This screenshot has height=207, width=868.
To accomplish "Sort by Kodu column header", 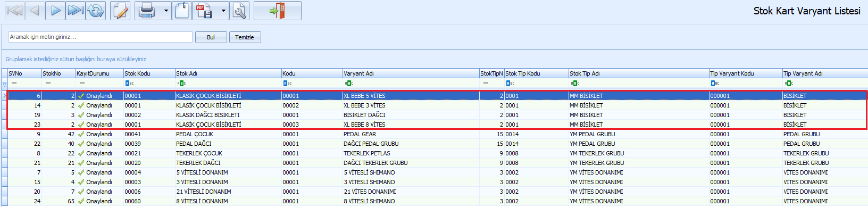I will pyautogui.click(x=312, y=73).
